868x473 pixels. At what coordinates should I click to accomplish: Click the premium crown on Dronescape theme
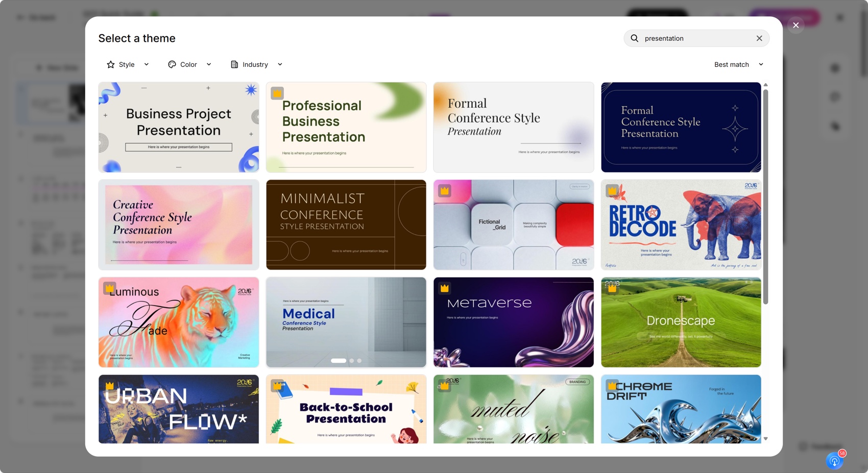click(612, 288)
